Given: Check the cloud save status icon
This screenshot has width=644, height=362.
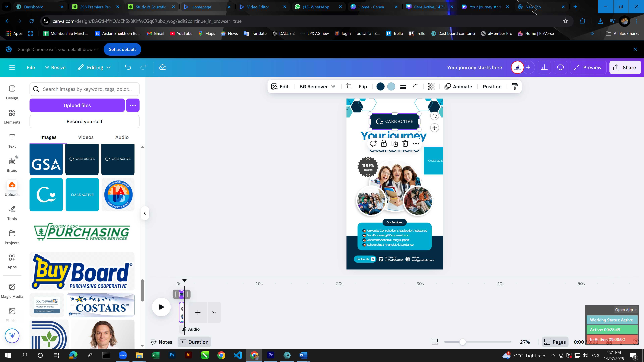Looking at the screenshot, I should (163, 67).
